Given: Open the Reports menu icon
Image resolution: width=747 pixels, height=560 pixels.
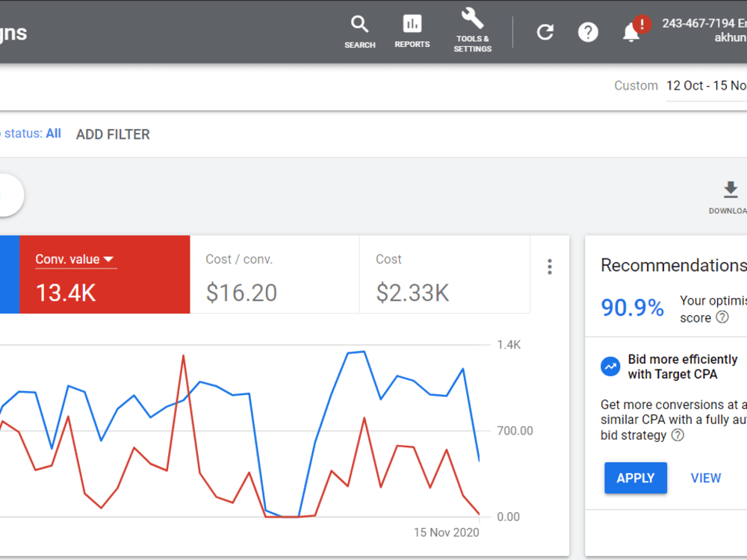Looking at the screenshot, I should tap(412, 31).
